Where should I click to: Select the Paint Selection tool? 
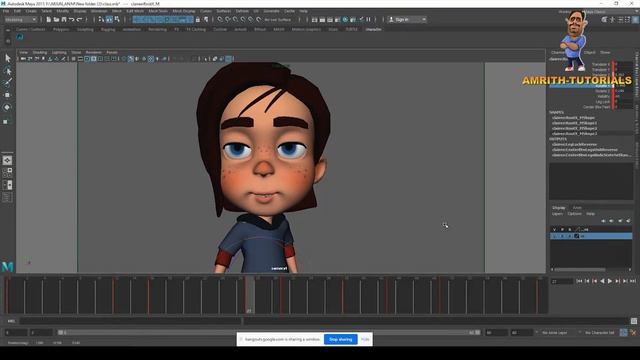point(7,83)
